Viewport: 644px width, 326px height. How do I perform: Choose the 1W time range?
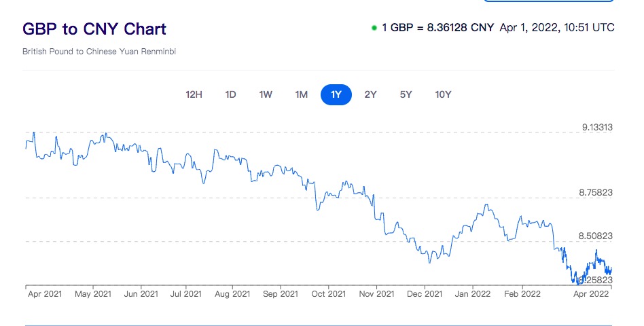(x=266, y=94)
